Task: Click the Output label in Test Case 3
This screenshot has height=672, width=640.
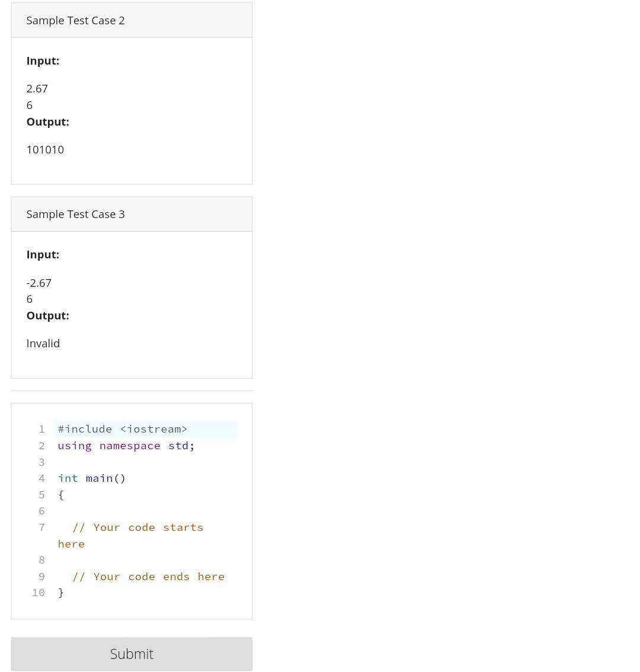Action: (47, 315)
